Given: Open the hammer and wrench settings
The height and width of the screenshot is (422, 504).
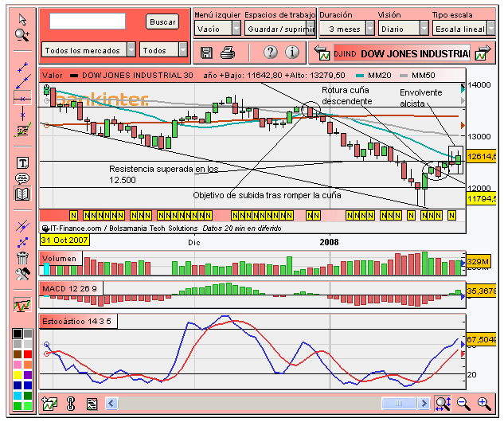Looking at the screenshot, I should point(22,274).
